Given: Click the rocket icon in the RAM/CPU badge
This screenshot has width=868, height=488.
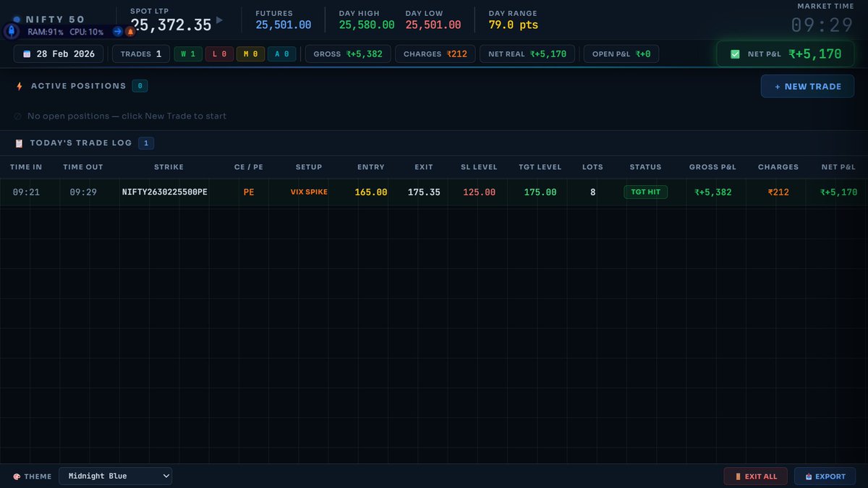Looking at the screenshot, I should pyautogui.click(x=12, y=31).
